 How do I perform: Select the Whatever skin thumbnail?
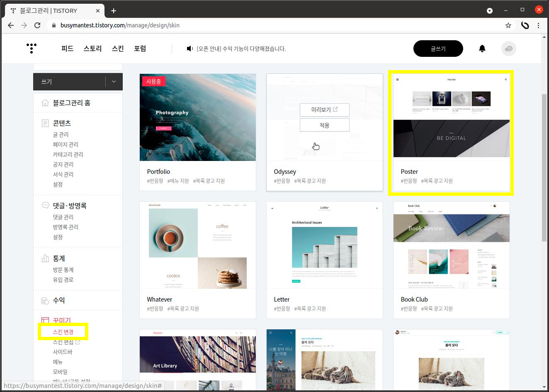198,245
